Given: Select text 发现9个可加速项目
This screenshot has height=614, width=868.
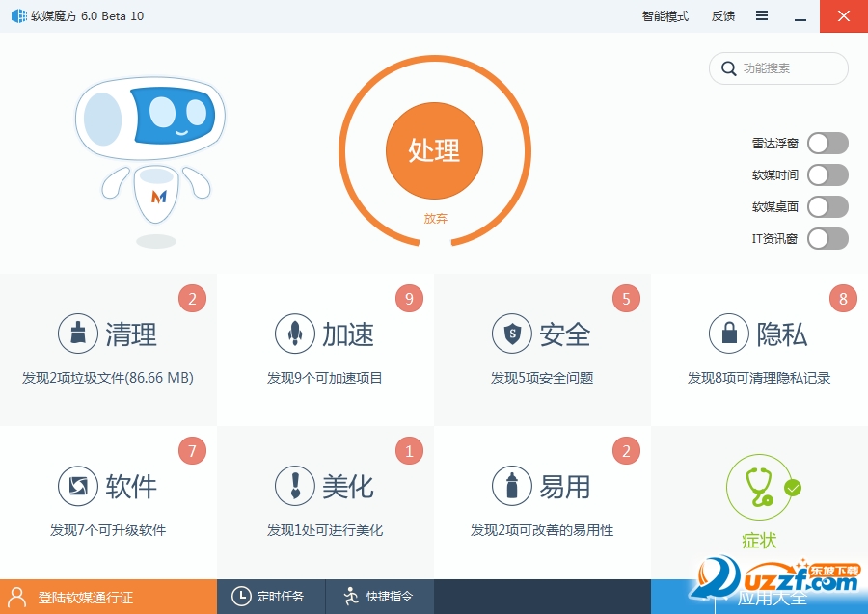Looking at the screenshot, I should pos(325,378).
